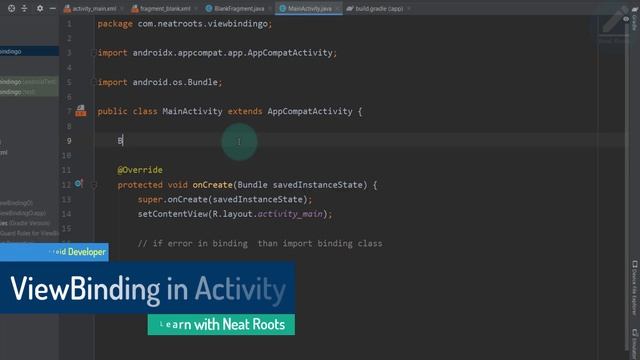
Task: Open the Project panel gear options
Action: pyautogui.click(x=40, y=8)
